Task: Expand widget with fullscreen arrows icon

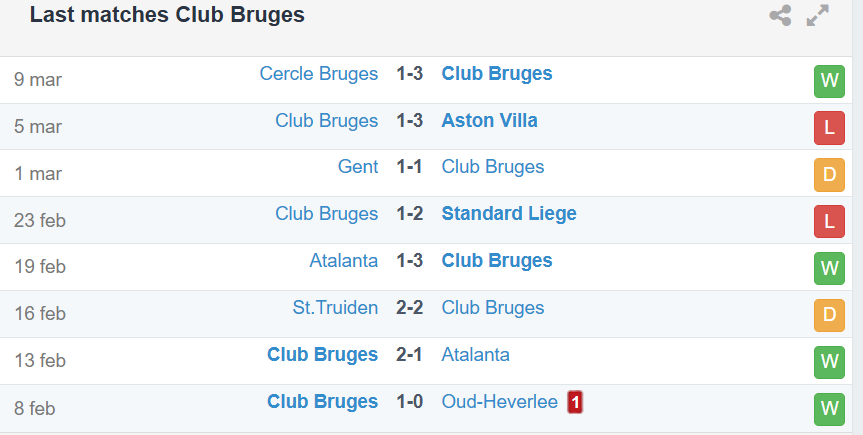Action: point(818,15)
